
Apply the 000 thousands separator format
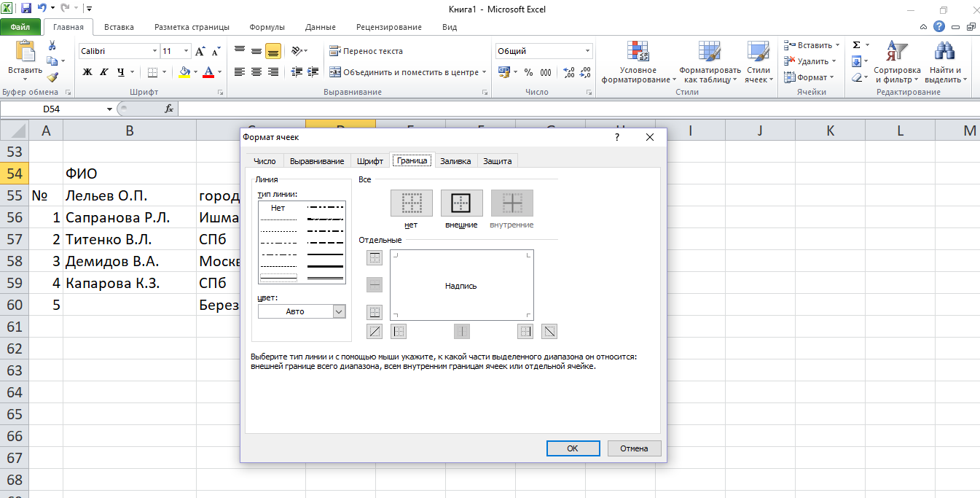[x=546, y=72]
